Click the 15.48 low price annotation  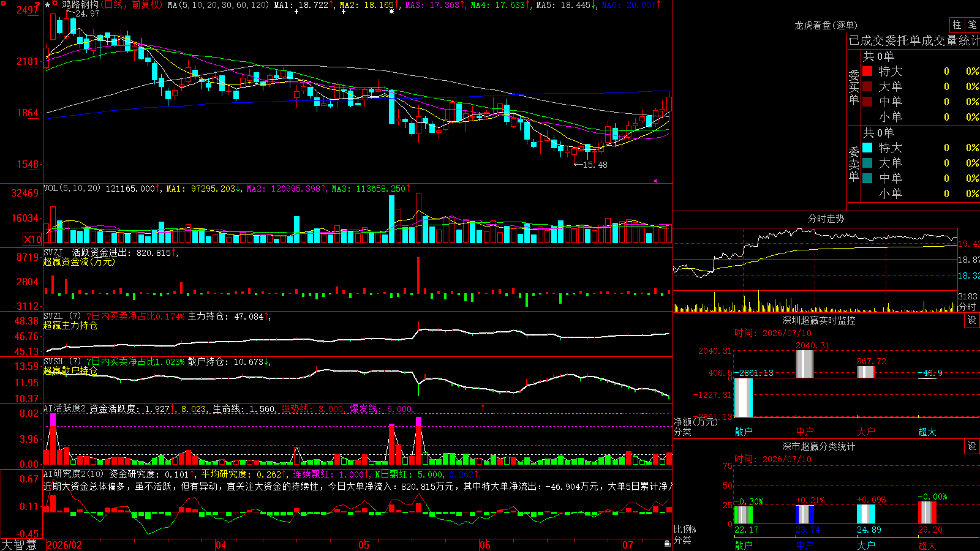(x=595, y=165)
